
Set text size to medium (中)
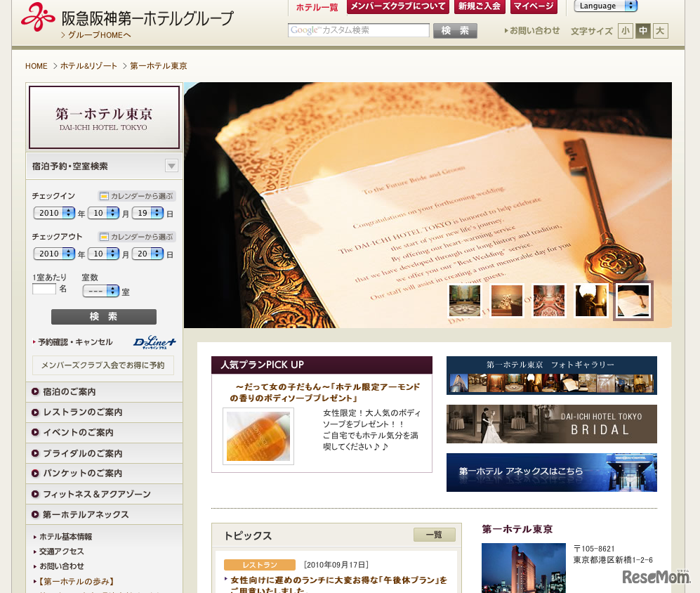pyautogui.click(x=642, y=31)
